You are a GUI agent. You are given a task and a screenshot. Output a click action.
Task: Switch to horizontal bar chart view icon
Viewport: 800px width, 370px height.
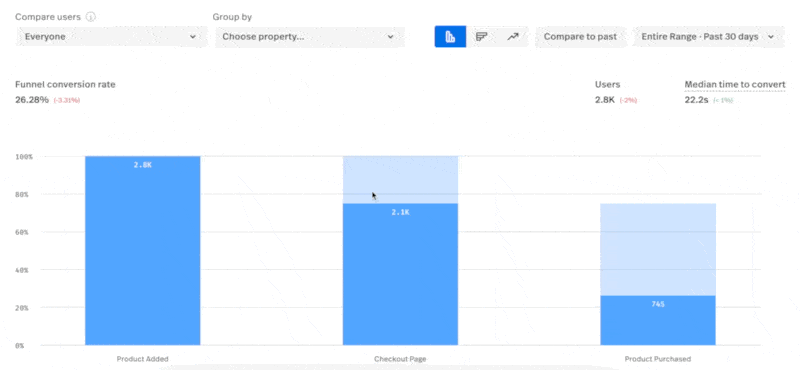(482, 37)
